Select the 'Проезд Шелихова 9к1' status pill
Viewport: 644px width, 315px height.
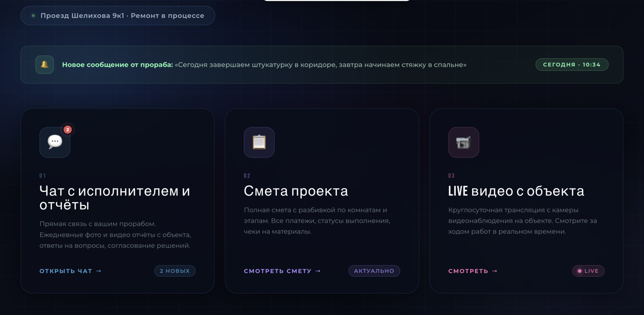[118, 16]
